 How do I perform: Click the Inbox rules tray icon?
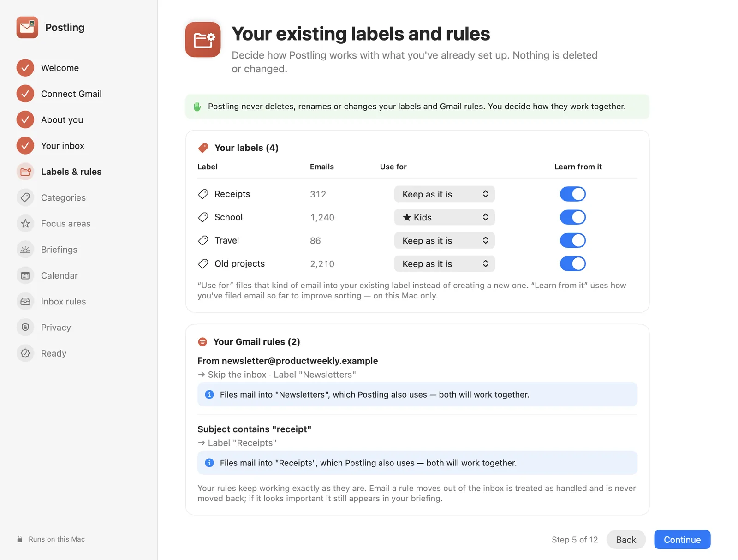tap(25, 301)
